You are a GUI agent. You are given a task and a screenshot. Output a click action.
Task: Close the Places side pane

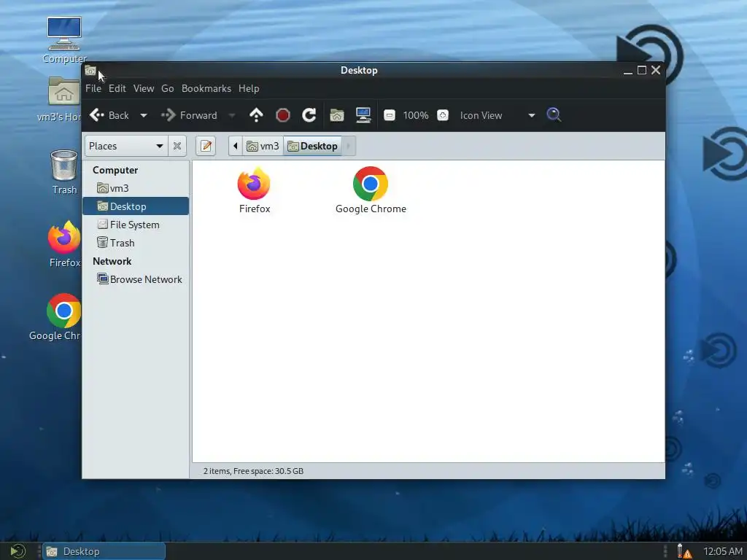click(177, 146)
